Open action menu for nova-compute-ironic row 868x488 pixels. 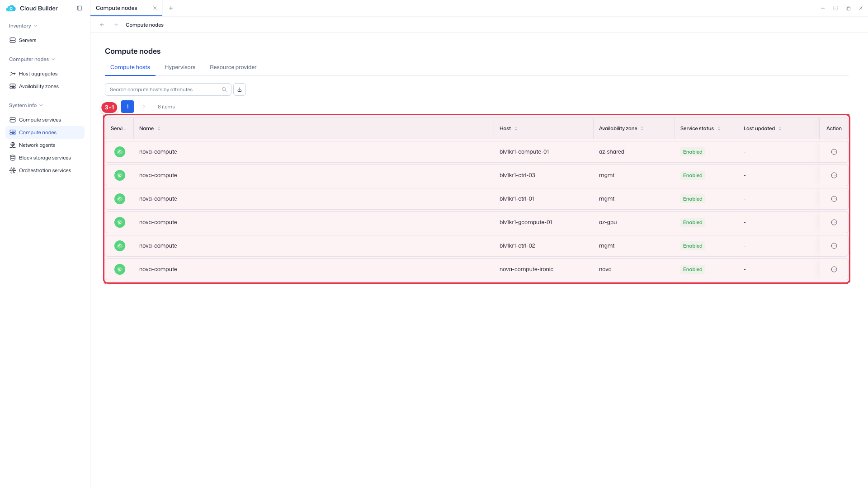(834, 269)
